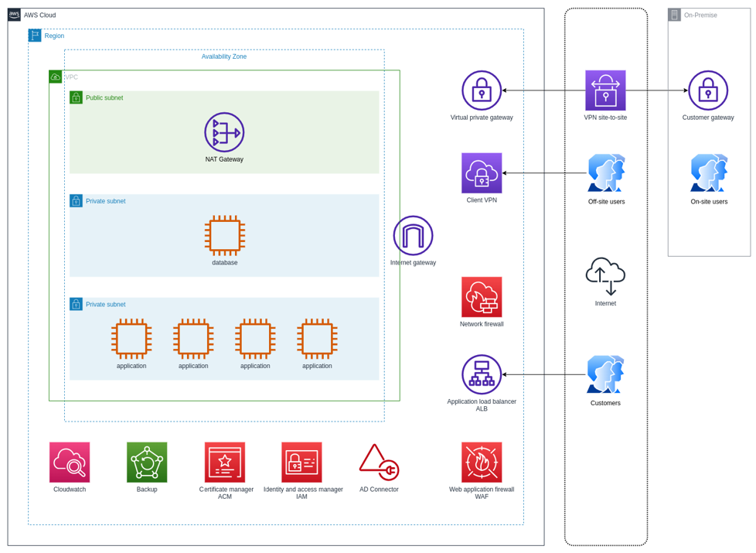Select the NAT Gateway icon
756x553 pixels.
pyautogui.click(x=224, y=132)
